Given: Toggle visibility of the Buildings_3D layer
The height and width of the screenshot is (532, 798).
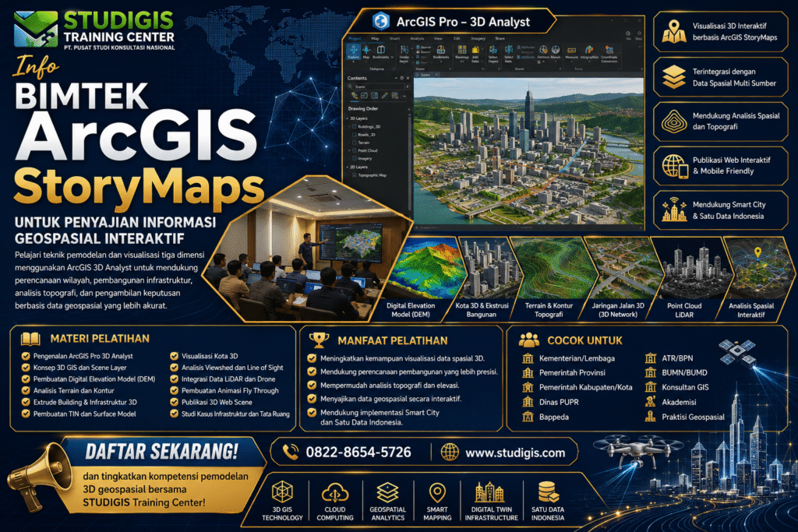Looking at the screenshot, I should pyautogui.click(x=355, y=127).
